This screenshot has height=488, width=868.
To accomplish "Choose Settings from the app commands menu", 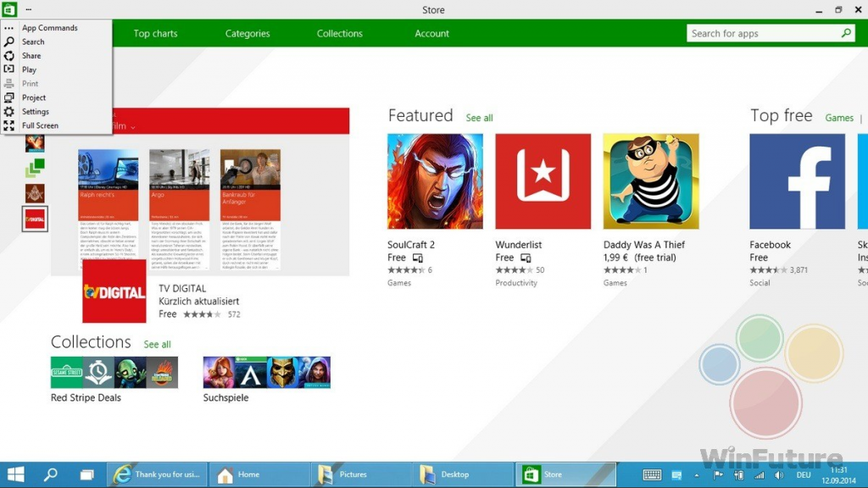I will point(36,112).
